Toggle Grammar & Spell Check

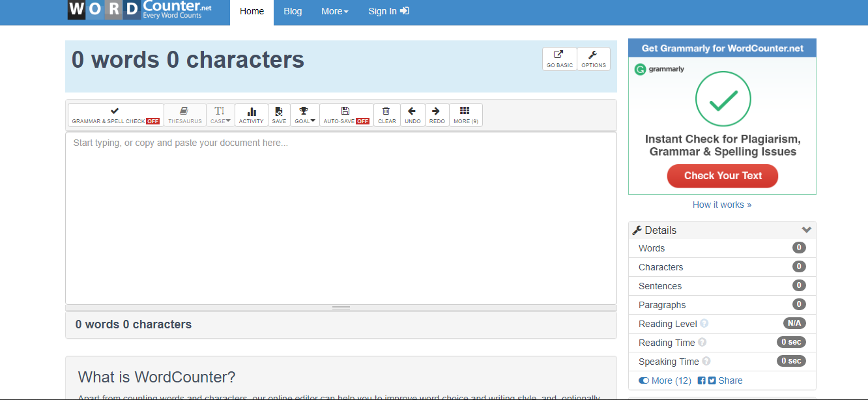pyautogui.click(x=116, y=115)
